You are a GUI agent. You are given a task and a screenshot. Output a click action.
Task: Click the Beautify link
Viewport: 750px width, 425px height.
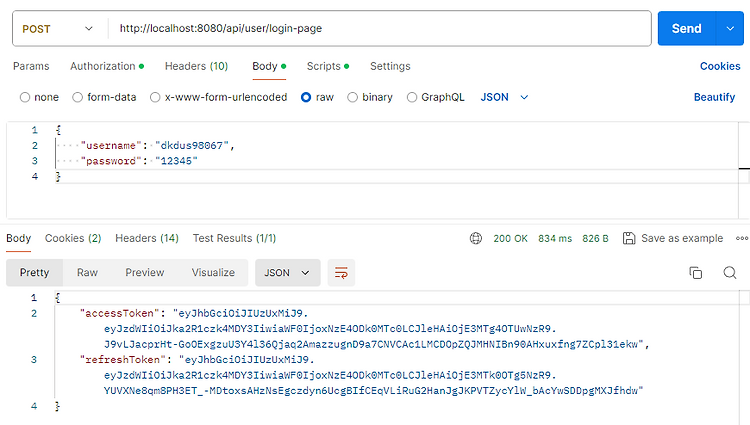(x=714, y=97)
